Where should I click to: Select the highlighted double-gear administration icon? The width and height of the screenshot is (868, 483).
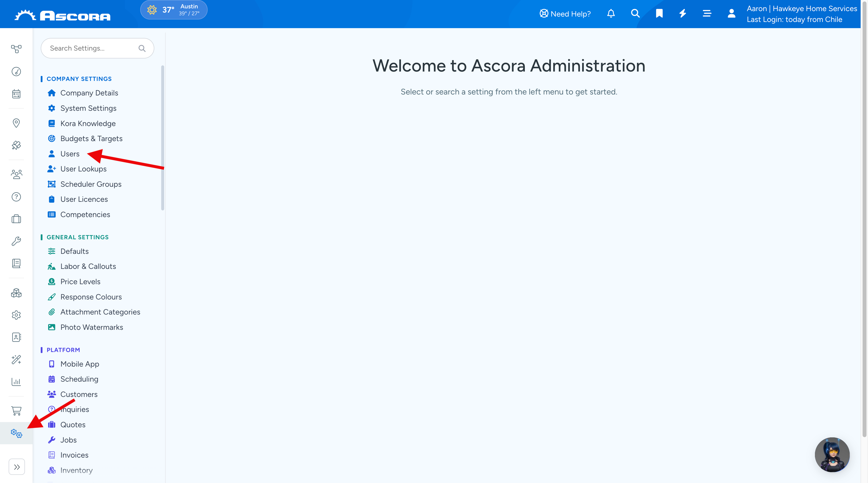point(16,433)
